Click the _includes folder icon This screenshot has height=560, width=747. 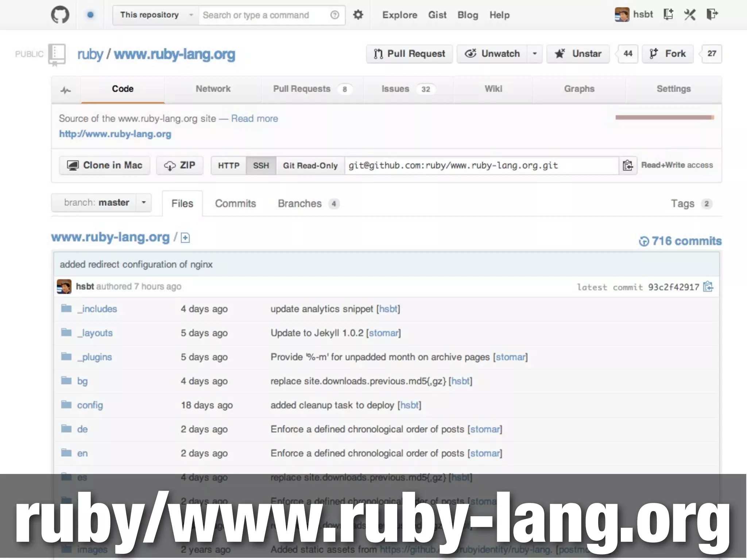[x=66, y=308]
